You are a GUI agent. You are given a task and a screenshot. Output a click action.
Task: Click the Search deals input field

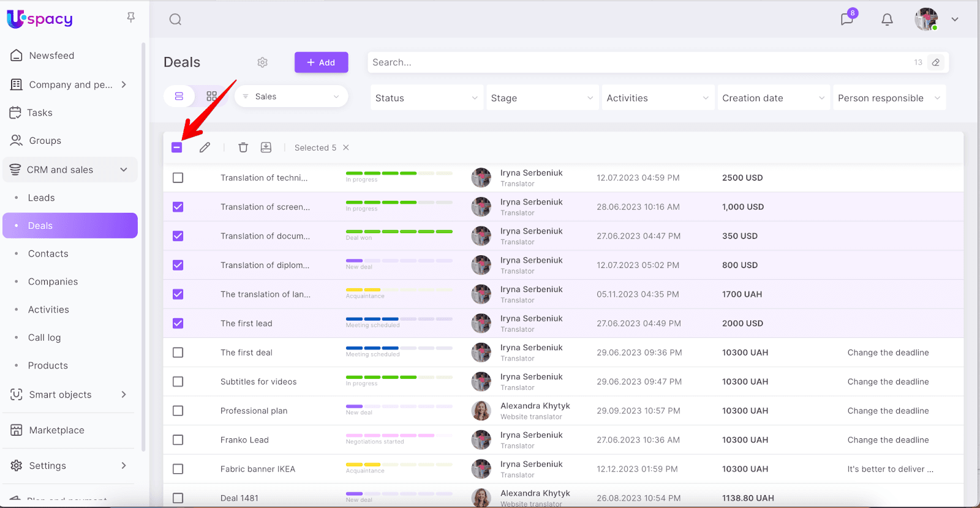tap(637, 62)
